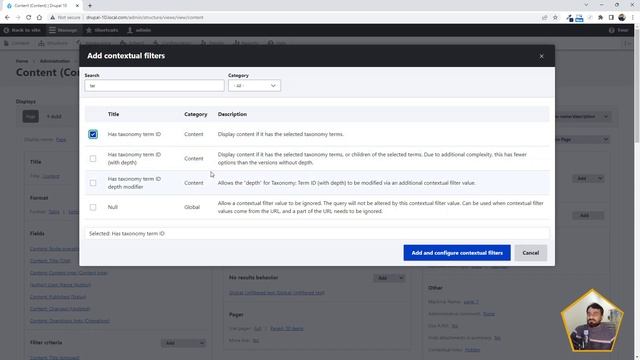Open the share page icon
640x360 pixels.
[x=544, y=18]
